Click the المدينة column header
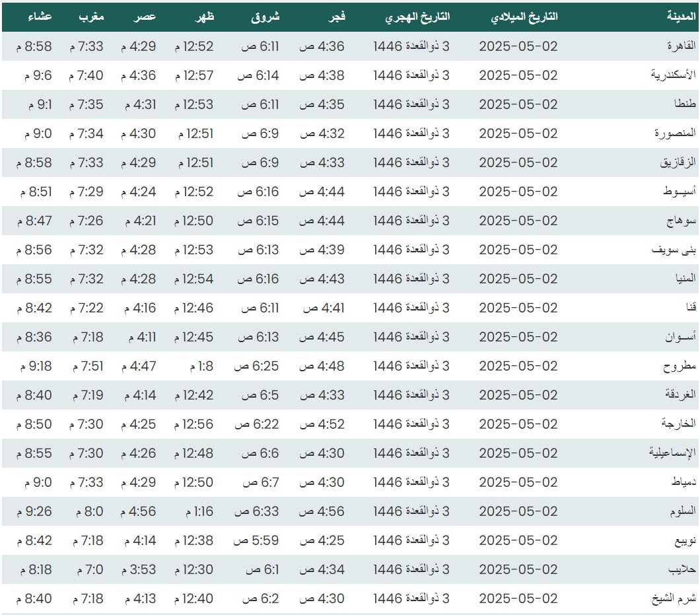Screen dimensions: 700x615 click(680, 17)
